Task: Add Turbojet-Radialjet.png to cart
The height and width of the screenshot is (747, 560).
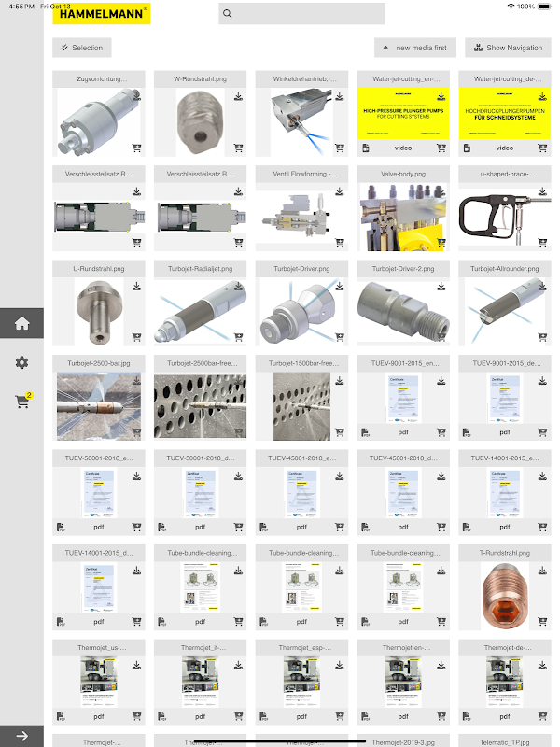Action: [238, 337]
